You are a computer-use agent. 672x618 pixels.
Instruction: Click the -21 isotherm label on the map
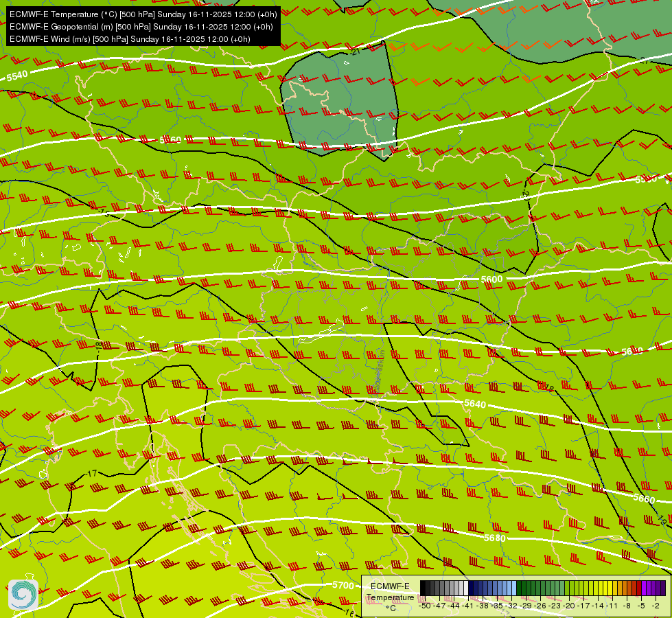click(x=355, y=51)
